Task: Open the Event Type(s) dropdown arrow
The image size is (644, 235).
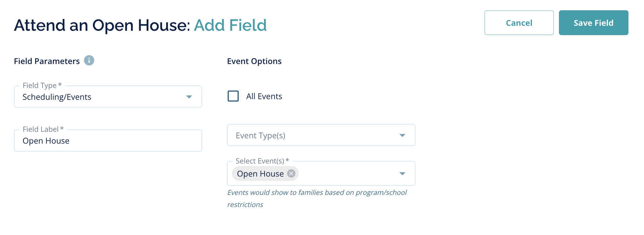Action: (402, 136)
